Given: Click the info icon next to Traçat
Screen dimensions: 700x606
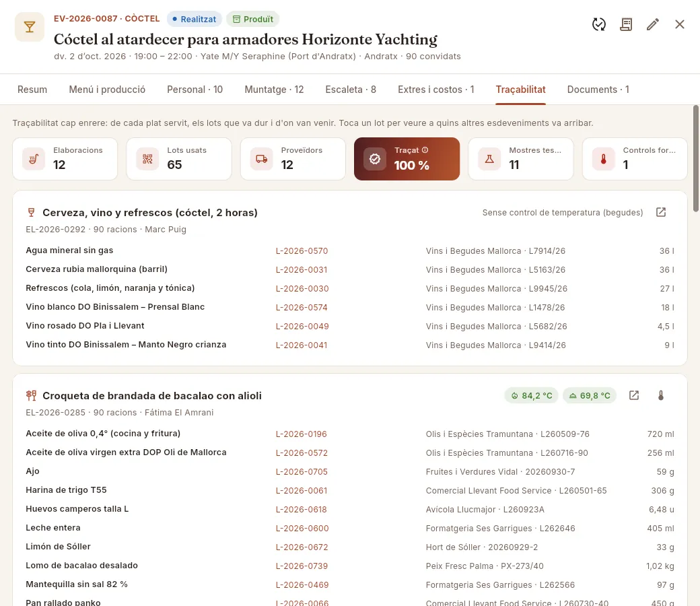Looking at the screenshot, I should point(425,150).
